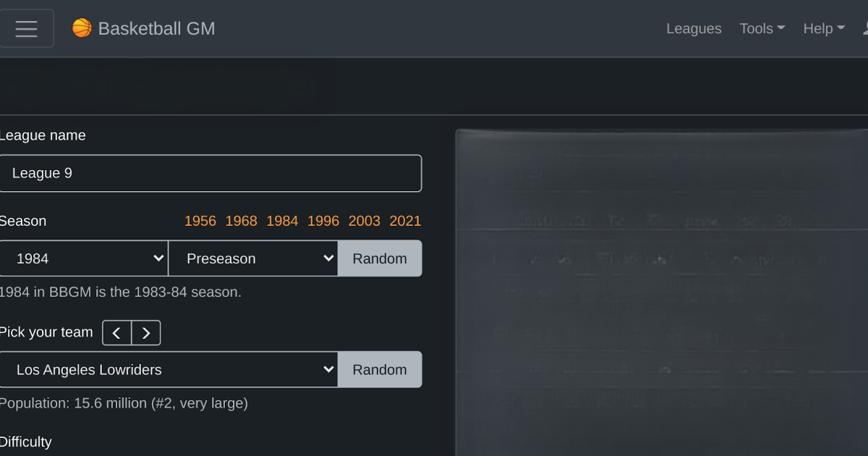Click the Basketball GM basketball logo
868x456 pixels.
pos(82,28)
